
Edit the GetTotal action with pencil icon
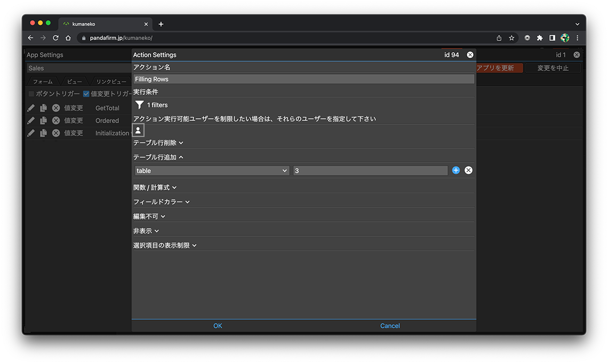click(31, 108)
